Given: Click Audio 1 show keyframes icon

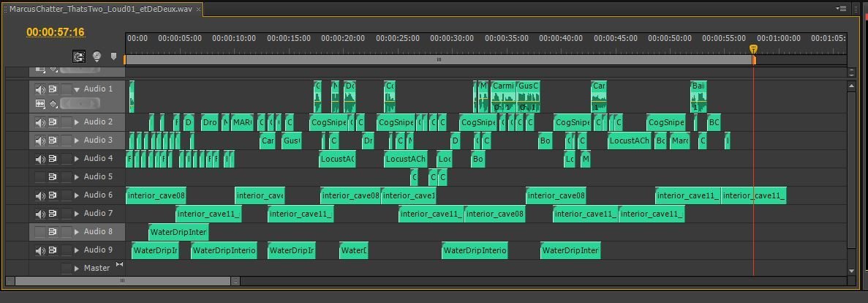Looking at the screenshot, I should click(53, 104).
